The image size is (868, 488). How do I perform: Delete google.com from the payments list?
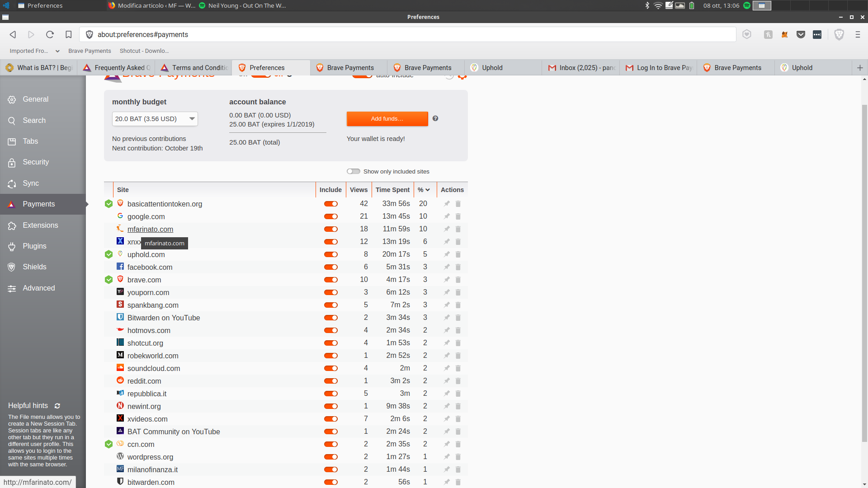pos(458,216)
